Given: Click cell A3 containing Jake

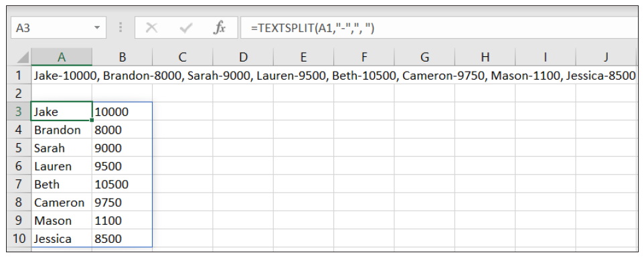Looking at the screenshot, I should coord(61,112).
